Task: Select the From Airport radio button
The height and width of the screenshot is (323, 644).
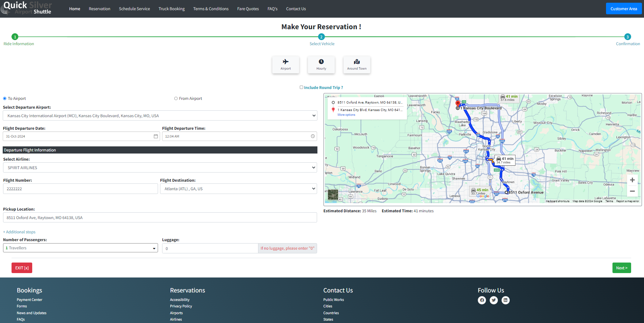Action: tap(176, 98)
